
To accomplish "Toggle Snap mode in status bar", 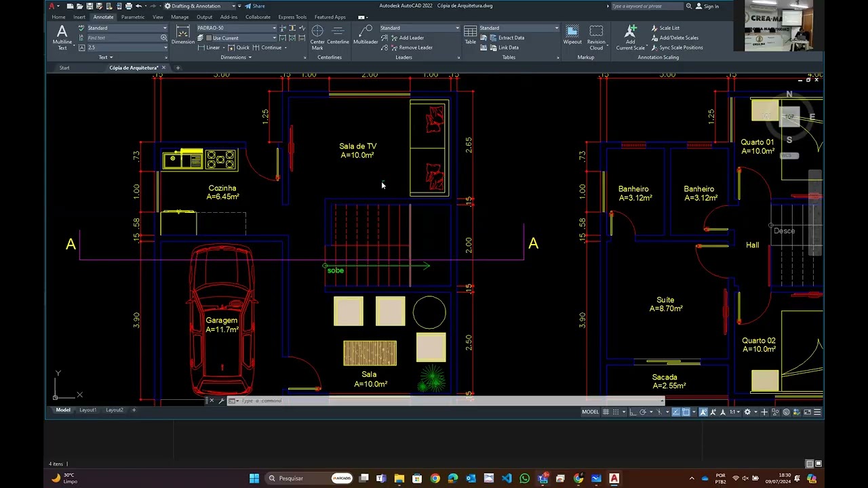I will pyautogui.click(x=616, y=412).
